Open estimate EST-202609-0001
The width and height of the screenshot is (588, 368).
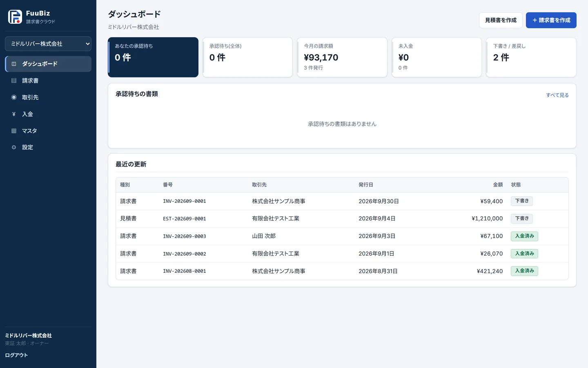pos(342,219)
